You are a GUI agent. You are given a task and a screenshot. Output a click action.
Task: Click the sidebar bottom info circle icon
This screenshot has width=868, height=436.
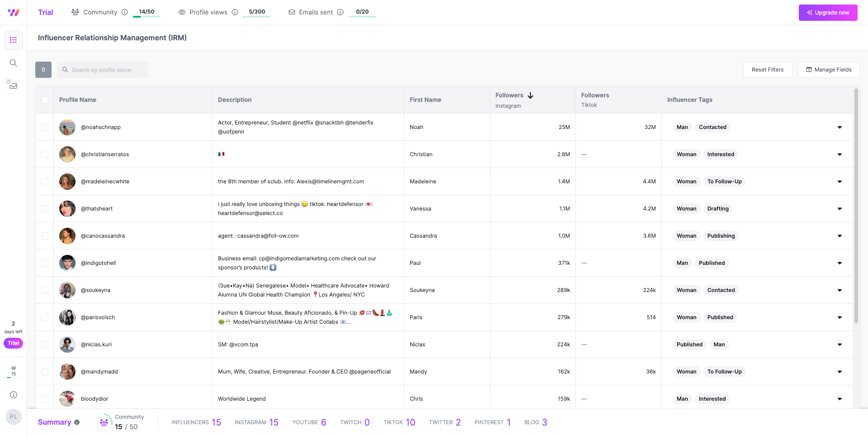pos(14,395)
